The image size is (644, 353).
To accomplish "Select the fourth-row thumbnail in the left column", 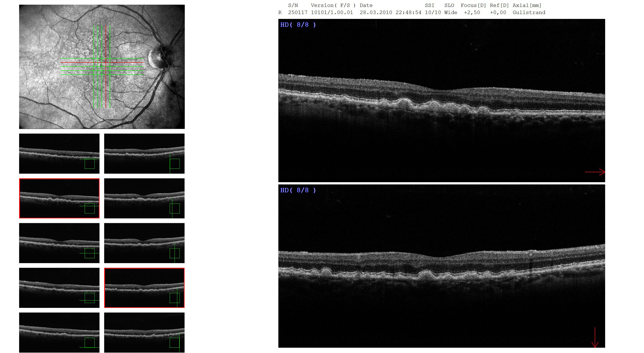I will click(59, 288).
